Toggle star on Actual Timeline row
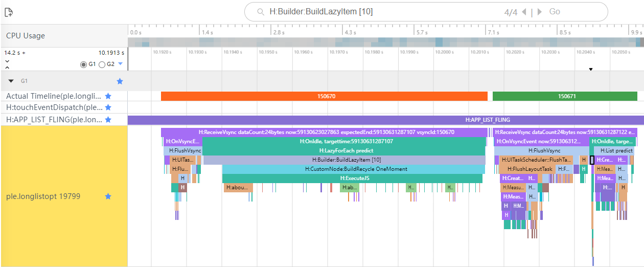 108,96
